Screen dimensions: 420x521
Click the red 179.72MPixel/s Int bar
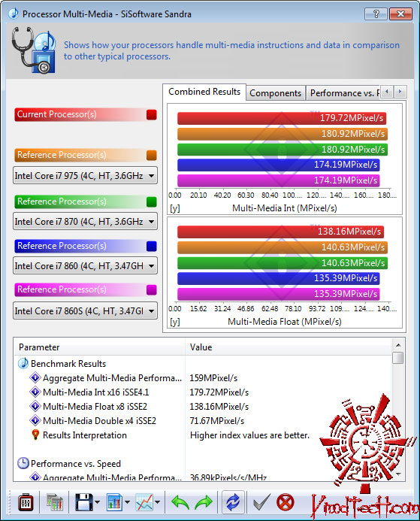click(282, 118)
